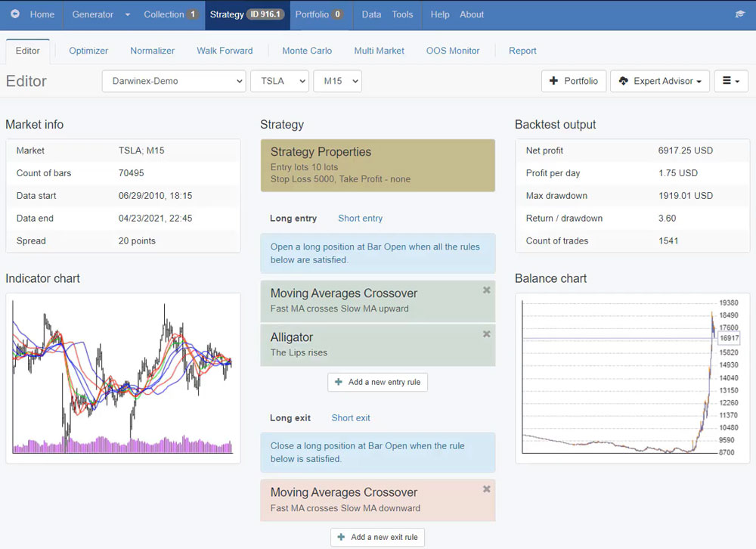Open the TSLA symbol dropdown
This screenshot has height=549, width=756.
280,81
